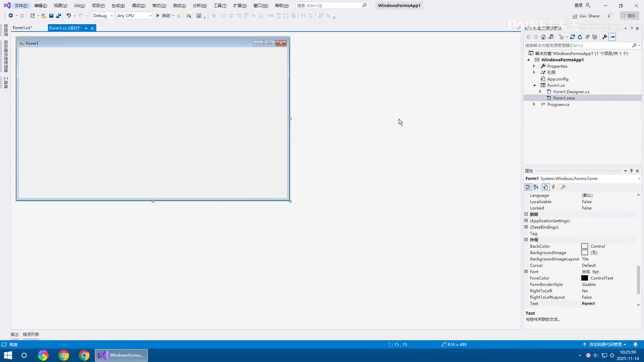Screen dimensions: 644x362
Task: Click the search magnifier icon in title bar
Action: [x=365, y=5]
